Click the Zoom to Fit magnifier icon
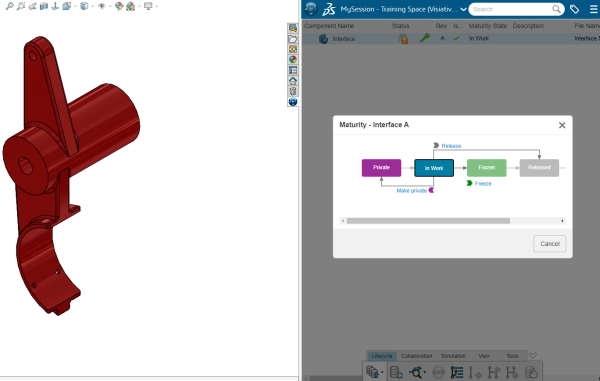 tap(10, 6)
